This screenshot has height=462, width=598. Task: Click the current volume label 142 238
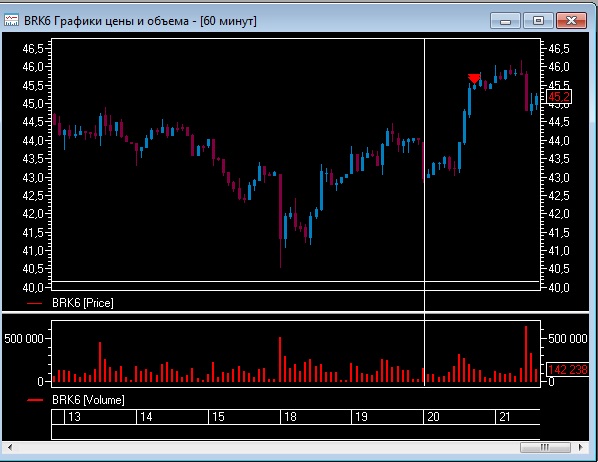point(567,369)
